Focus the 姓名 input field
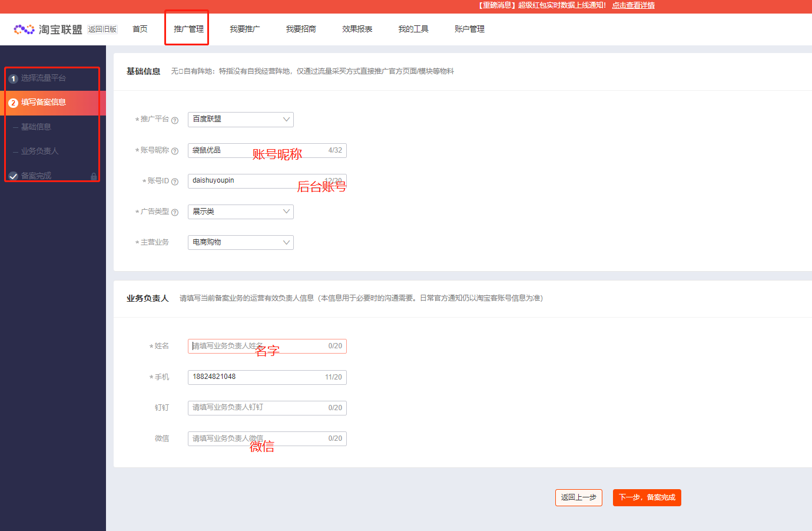Screen dimensions: 812x531 [267, 346]
